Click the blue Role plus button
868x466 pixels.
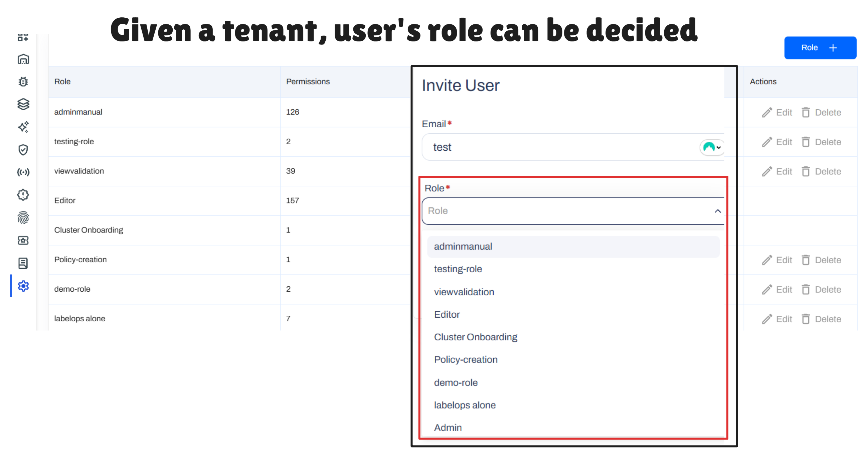(820, 48)
